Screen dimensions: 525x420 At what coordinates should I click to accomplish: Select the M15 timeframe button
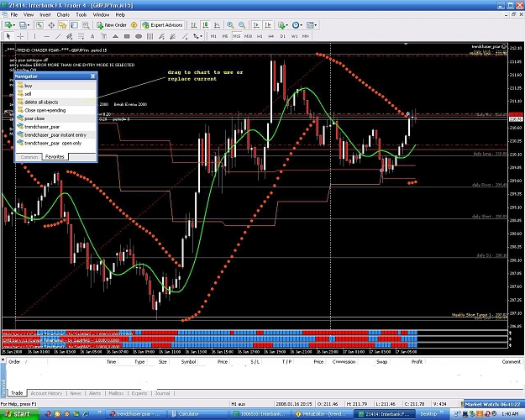(x=237, y=36)
